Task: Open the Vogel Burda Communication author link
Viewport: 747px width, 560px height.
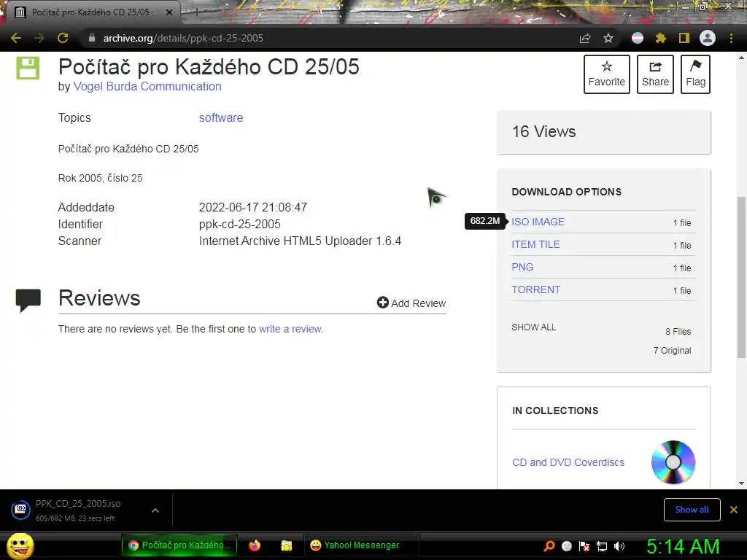Action: point(147,86)
